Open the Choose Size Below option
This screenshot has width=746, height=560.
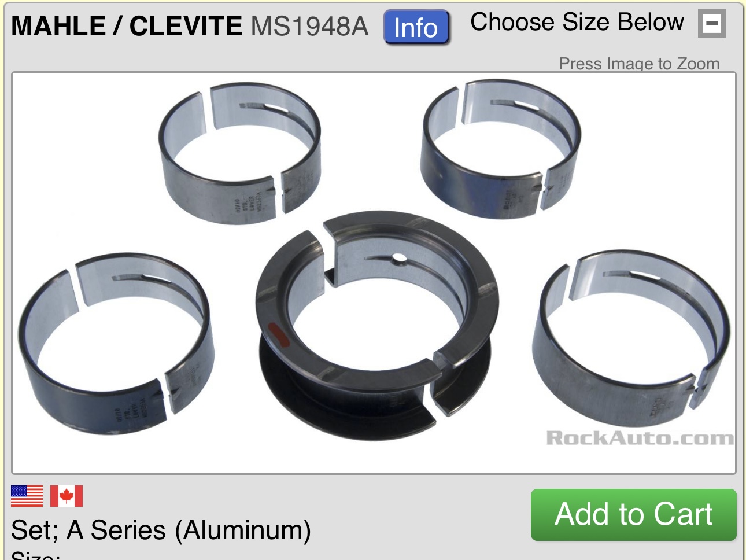(577, 22)
